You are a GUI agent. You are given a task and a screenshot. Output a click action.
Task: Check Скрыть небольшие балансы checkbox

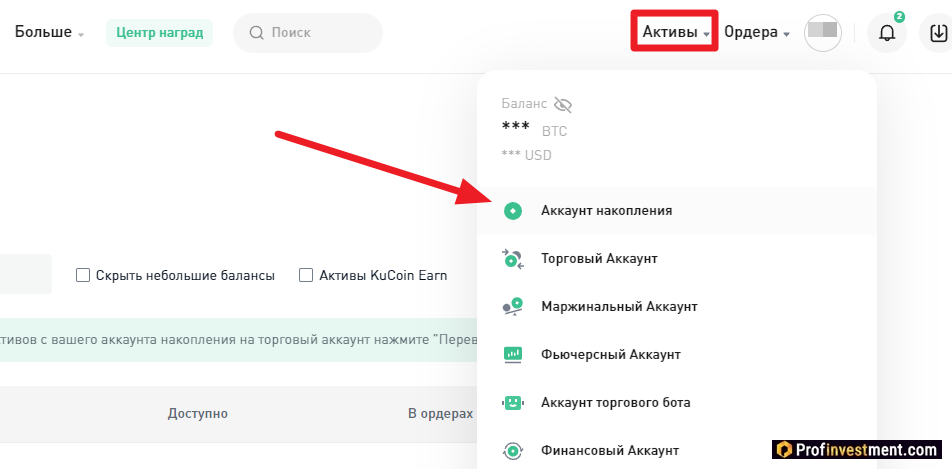[83, 275]
